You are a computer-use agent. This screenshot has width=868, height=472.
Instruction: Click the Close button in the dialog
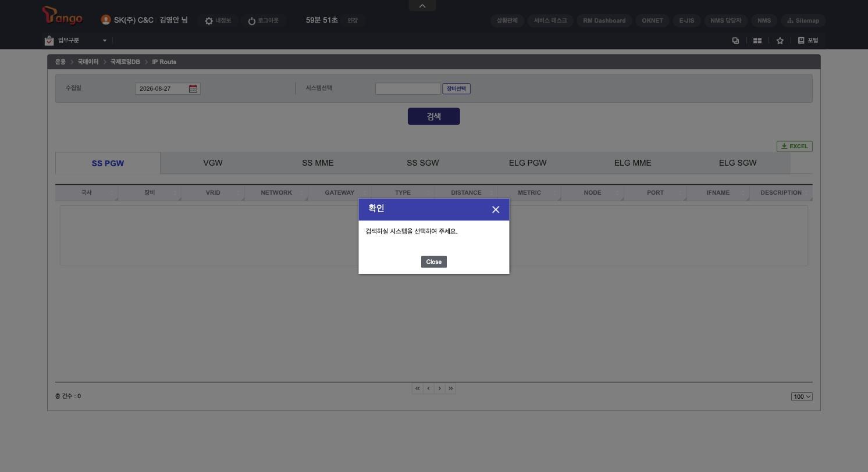(x=434, y=262)
